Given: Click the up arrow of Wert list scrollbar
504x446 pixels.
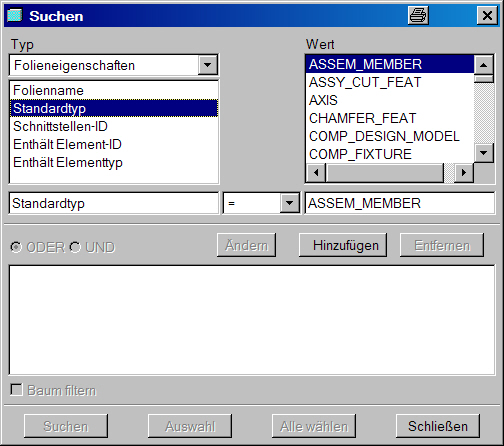Looking at the screenshot, I should pyautogui.click(x=483, y=65).
